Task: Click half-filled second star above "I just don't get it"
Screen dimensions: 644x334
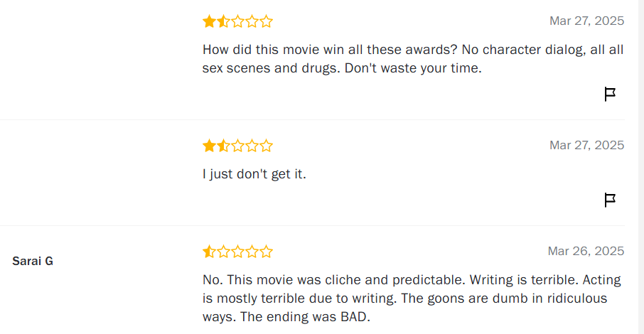Action: pyautogui.click(x=223, y=146)
